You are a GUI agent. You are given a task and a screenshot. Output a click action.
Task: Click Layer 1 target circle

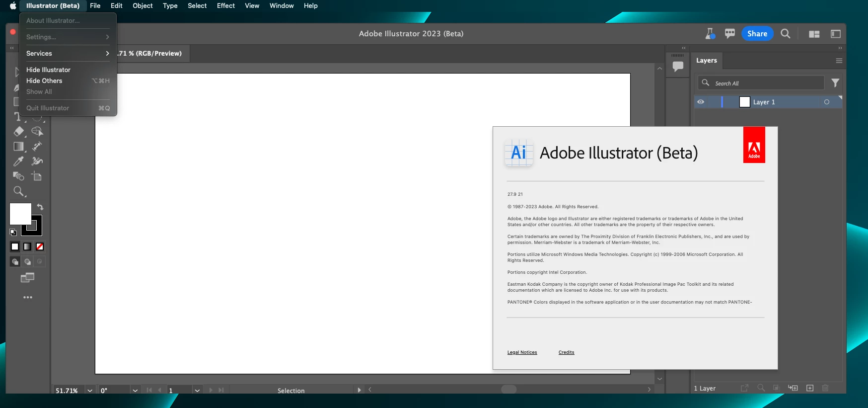pyautogui.click(x=827, y=102)
